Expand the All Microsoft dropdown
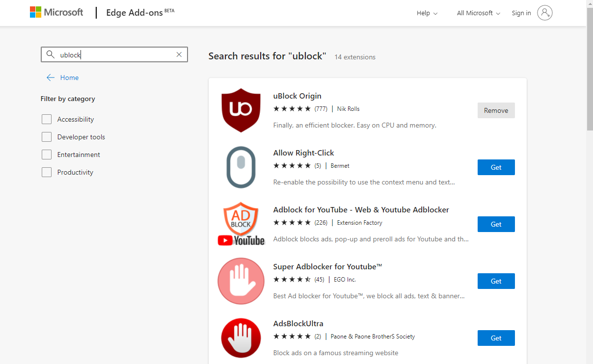 (478, 13)
